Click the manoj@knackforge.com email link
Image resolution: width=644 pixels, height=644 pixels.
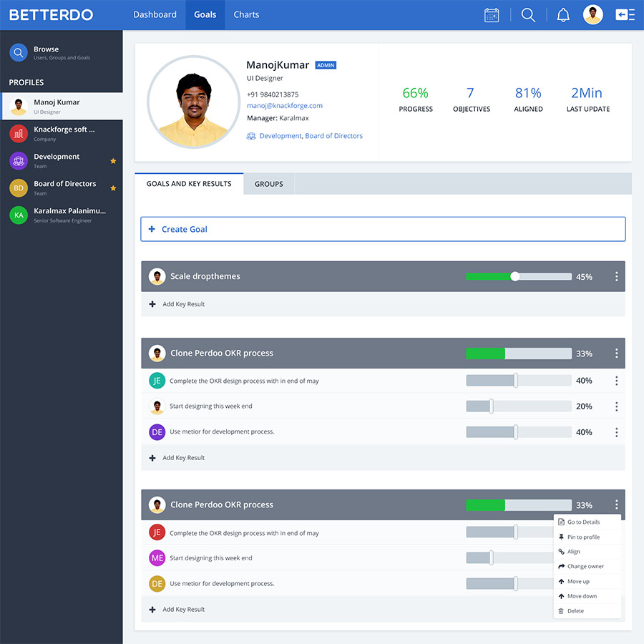(285, 106)
